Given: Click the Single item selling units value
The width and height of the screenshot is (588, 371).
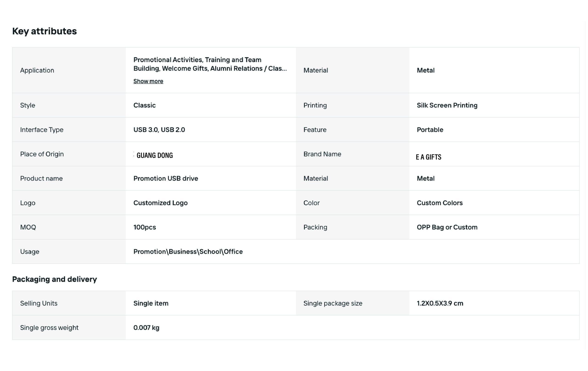Looking at the screenshot, I should point(151,304).
